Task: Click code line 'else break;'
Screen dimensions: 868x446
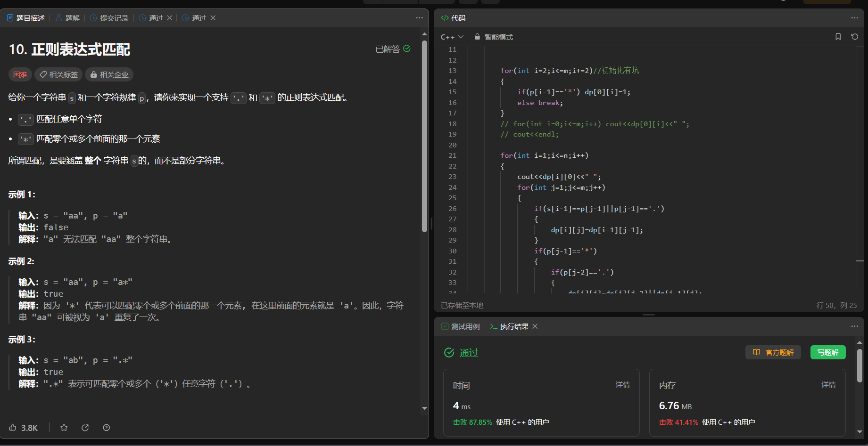Action: [540, 103]
